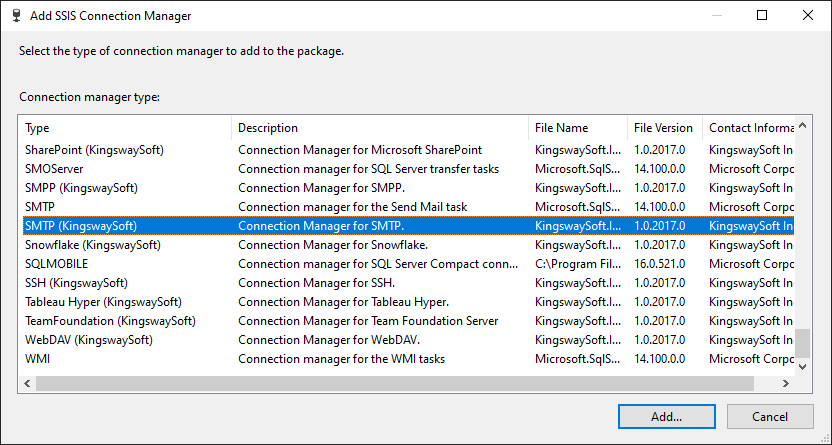Select SMTP (KingswaySoft) highlighted row
The image size is (832, 445).
408,226
